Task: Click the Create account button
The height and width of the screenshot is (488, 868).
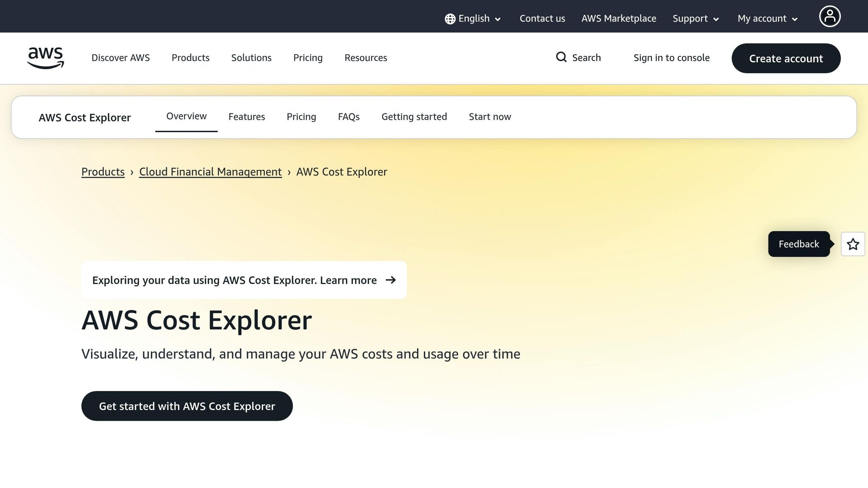Action: pos(786,58)
